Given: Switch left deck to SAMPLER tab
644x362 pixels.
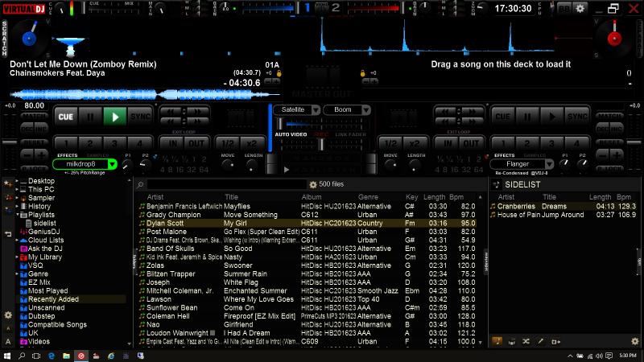Looking at the screenshot, I should (x=97, y=155).
